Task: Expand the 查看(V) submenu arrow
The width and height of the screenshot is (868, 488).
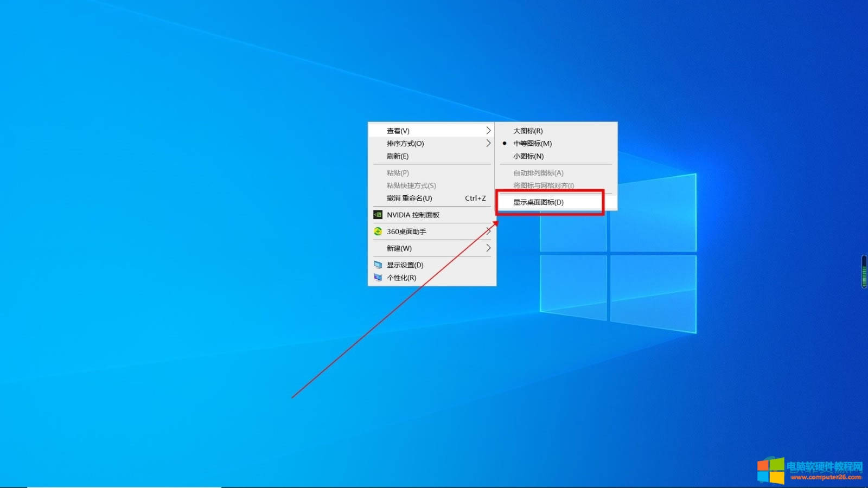Action: (488, 131)
